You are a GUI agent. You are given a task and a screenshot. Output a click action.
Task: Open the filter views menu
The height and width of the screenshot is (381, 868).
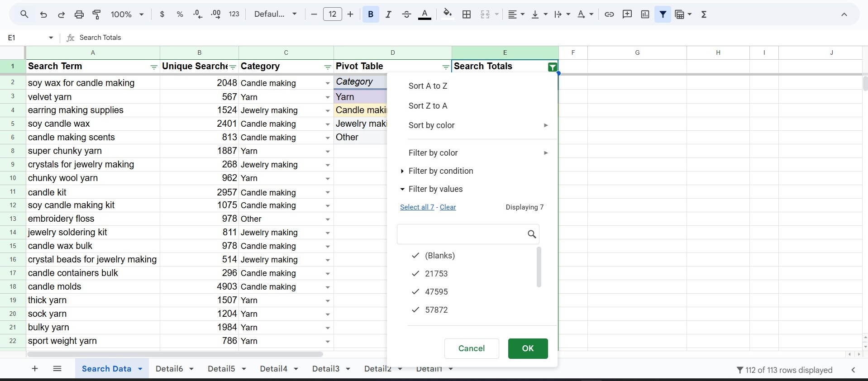pyautogui.click(x=683, y=14)
